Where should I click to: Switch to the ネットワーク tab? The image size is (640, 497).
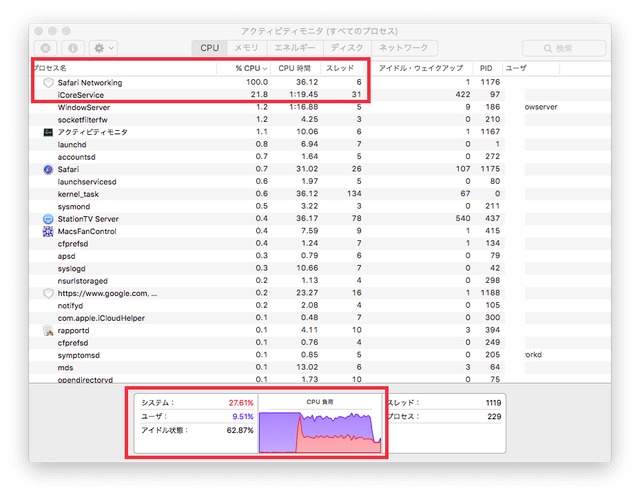pyautogui.click(x=404, y=48)
